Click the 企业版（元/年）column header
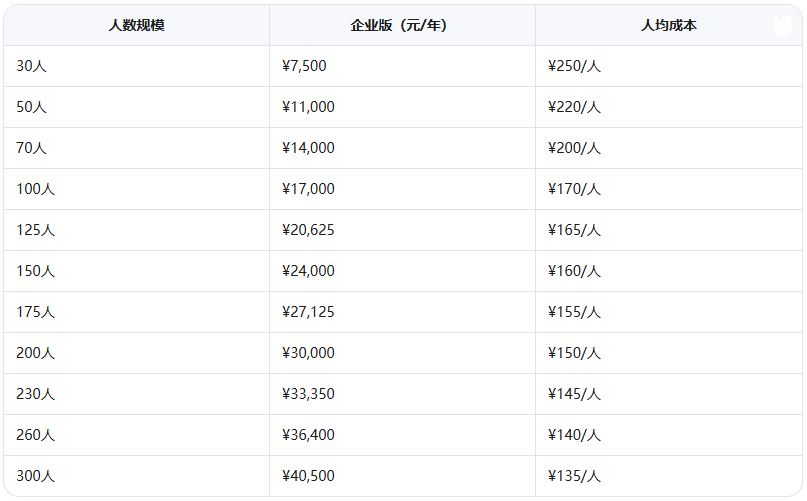 point(402,25)
